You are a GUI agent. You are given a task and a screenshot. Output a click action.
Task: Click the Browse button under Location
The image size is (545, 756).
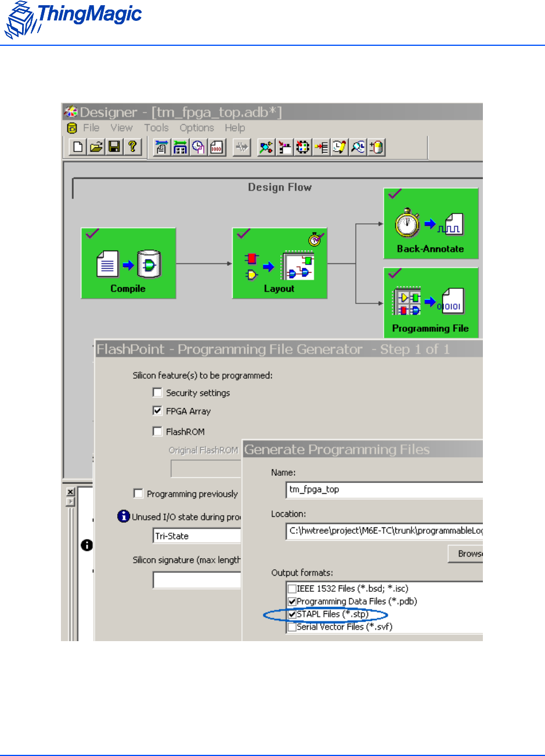(465, 554)
